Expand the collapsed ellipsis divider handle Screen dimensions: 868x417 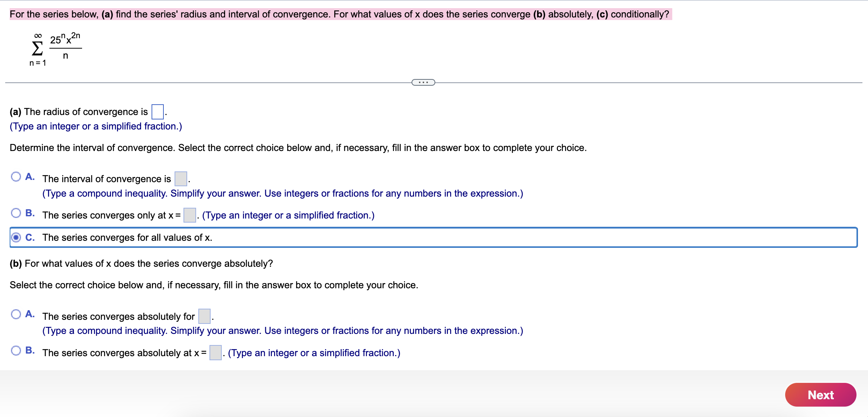(x=423, y=82)
